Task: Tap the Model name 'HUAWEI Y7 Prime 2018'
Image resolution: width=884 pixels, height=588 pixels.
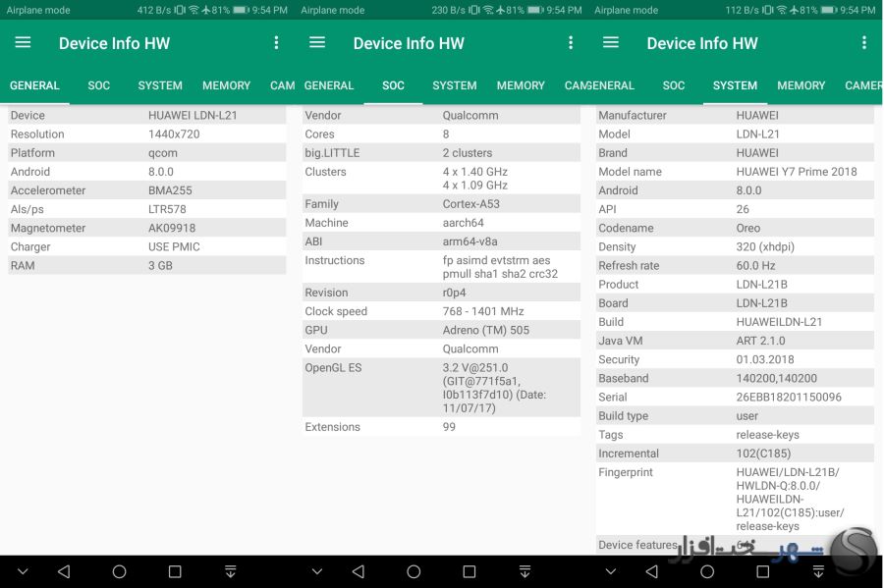Action: coord(796,172)
